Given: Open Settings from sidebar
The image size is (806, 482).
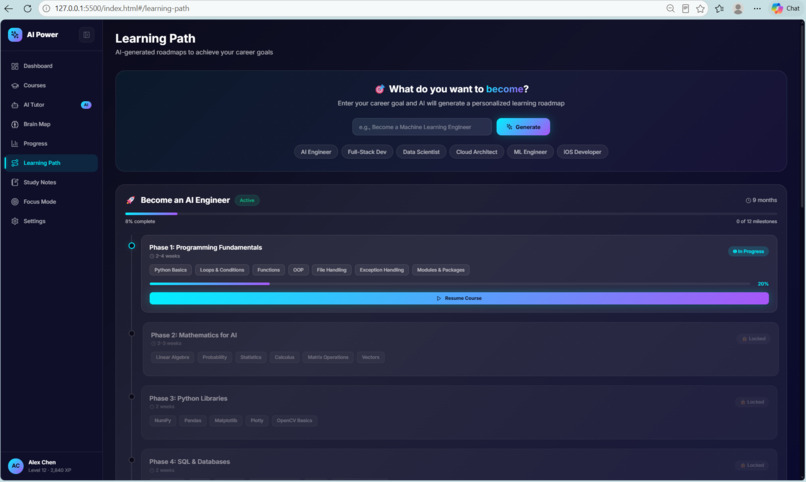Looking at the screenshot, I should tap(51, 221).
